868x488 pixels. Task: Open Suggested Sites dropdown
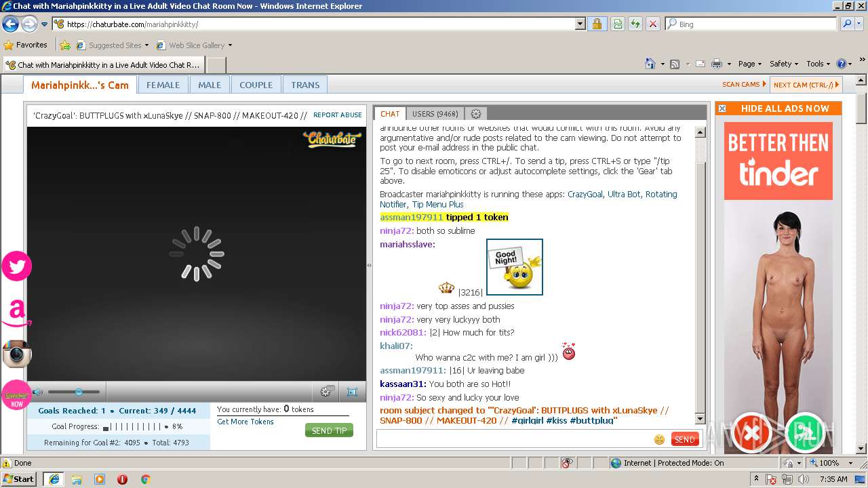(112, 45)
